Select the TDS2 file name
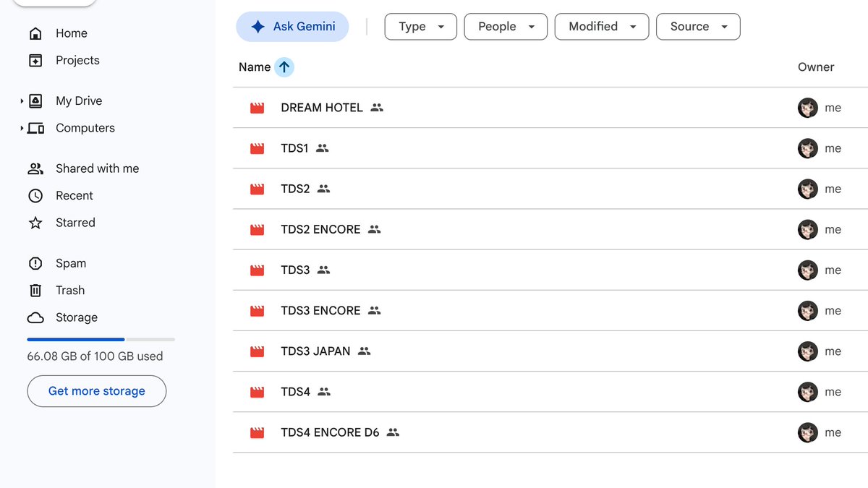Viewport: 868px width, 488px height. click(295, 189)
